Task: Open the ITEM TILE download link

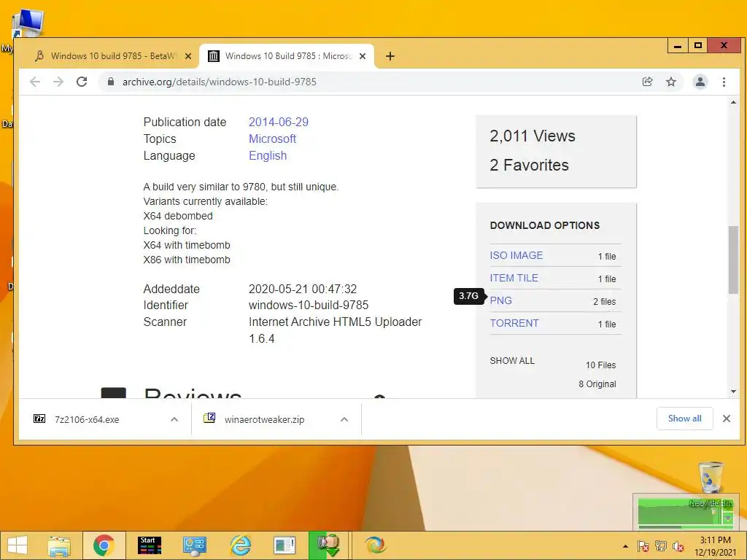Action: pyautogui.click(x=514, y=278)
